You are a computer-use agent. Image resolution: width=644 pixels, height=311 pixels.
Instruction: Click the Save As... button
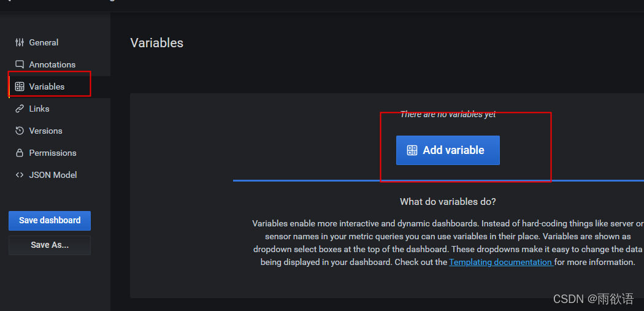[x=50, y=245]
